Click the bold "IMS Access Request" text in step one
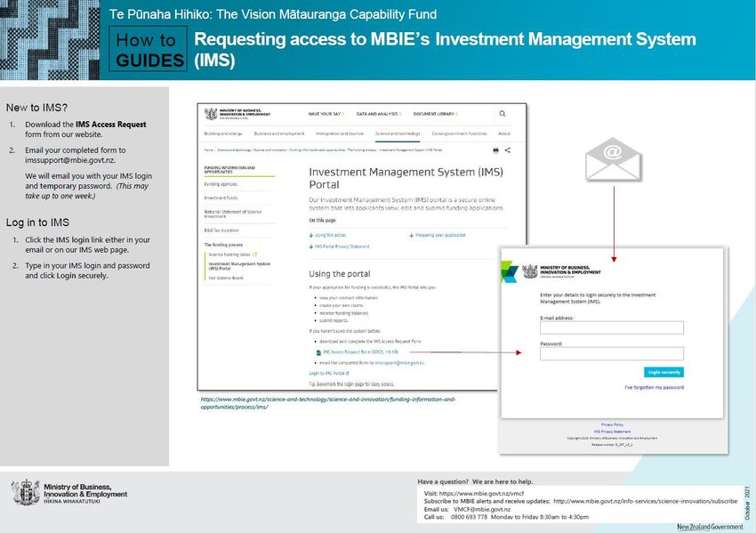Image resolution: width=756 pixels, height=533 pixels. point(111,125)
